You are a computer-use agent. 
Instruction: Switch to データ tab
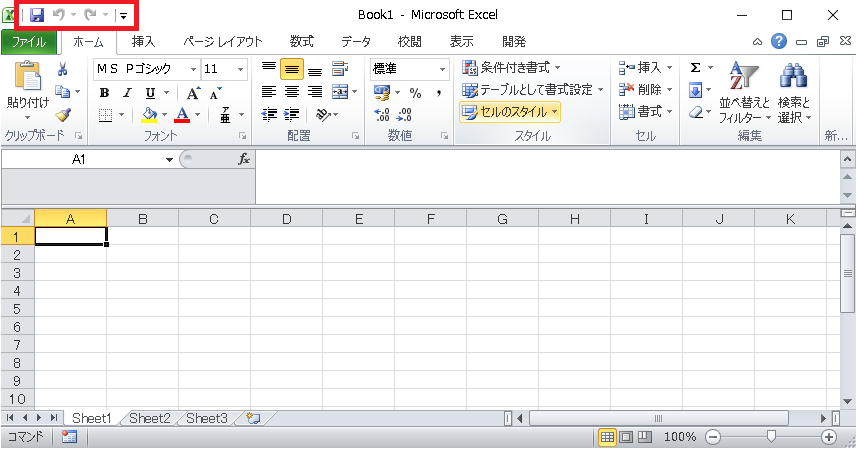356,42
